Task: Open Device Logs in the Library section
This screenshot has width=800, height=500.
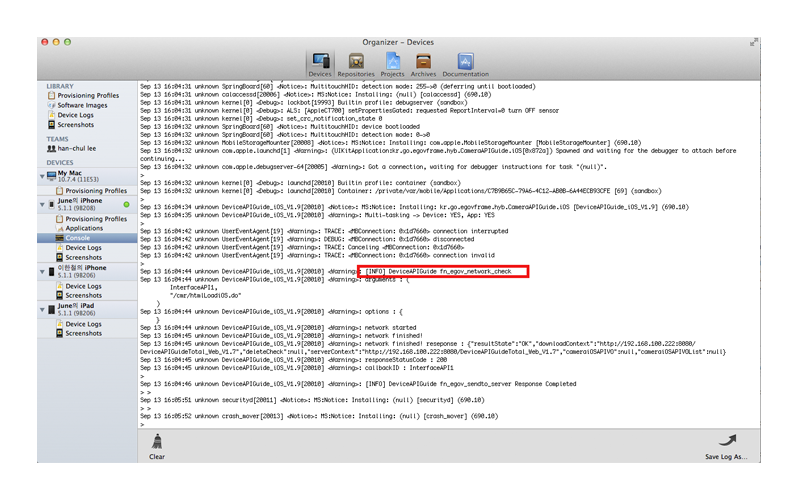Action: (76, 115)
